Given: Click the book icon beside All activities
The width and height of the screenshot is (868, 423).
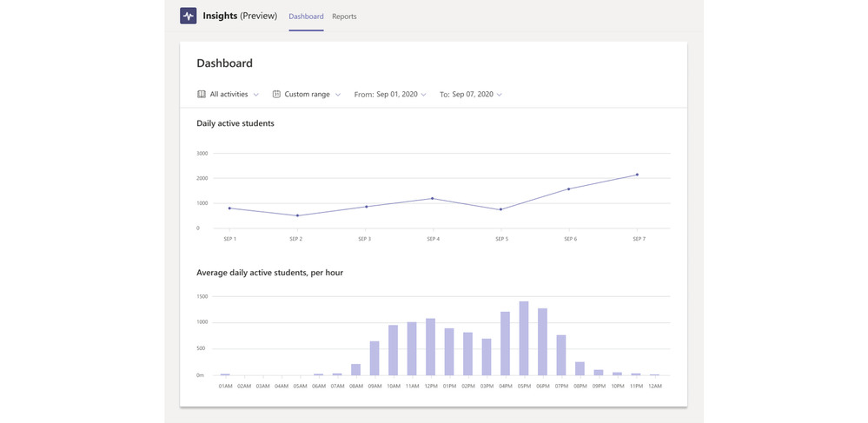Looking at the screenshot, I should coord(202,94).
